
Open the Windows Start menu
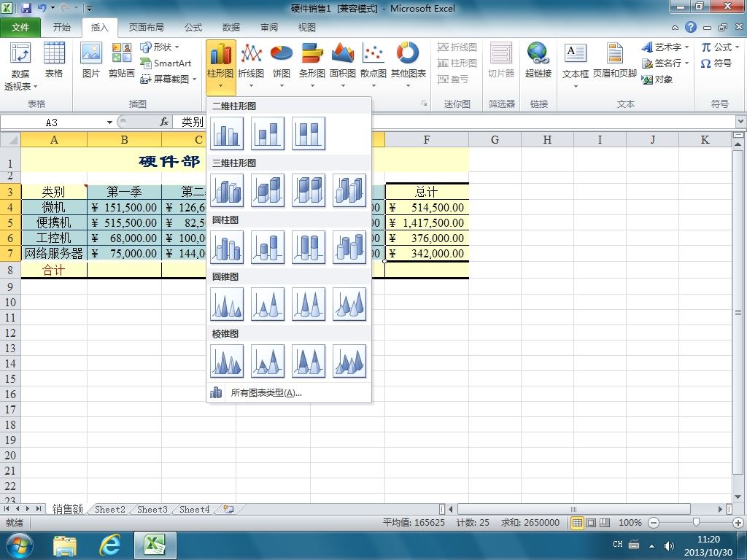[x=18, y=545]
